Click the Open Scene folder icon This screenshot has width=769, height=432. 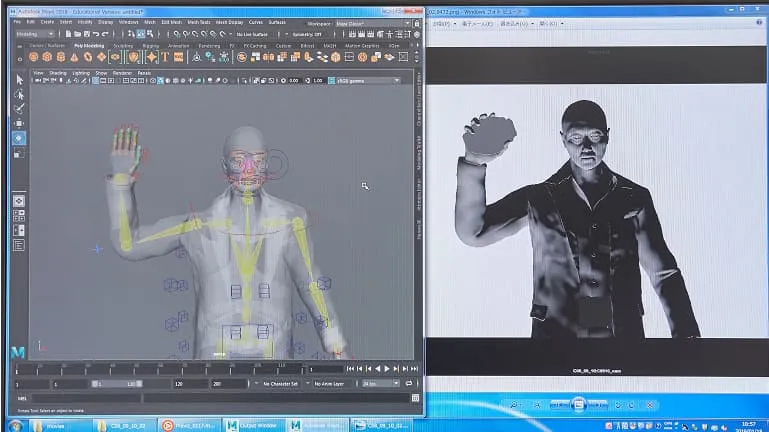77,34
